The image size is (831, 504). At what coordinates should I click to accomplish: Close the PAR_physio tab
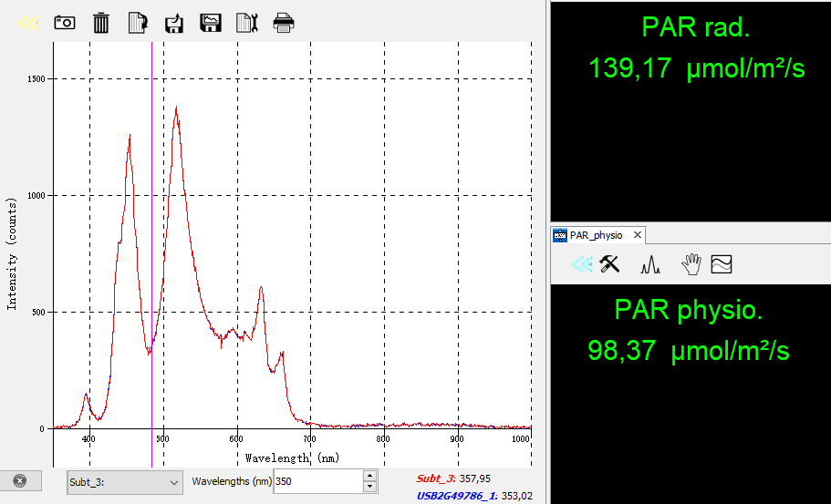638,235
